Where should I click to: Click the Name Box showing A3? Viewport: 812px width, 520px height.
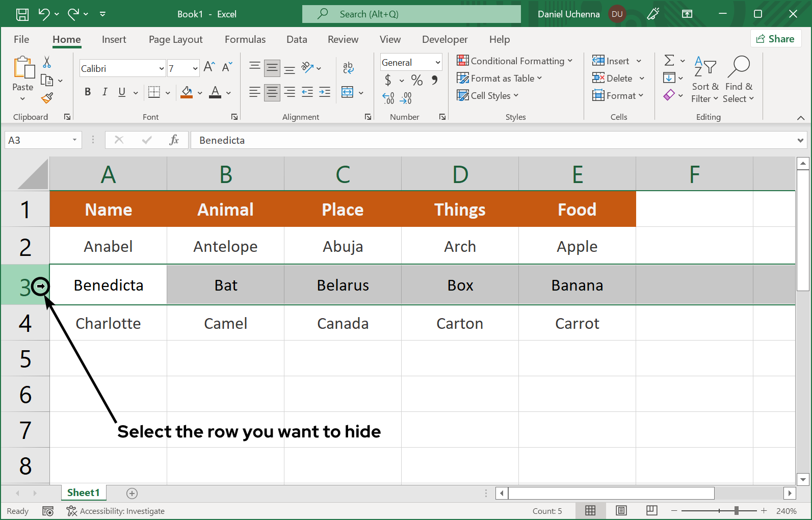pyautogui.click(x=38, y=140)
